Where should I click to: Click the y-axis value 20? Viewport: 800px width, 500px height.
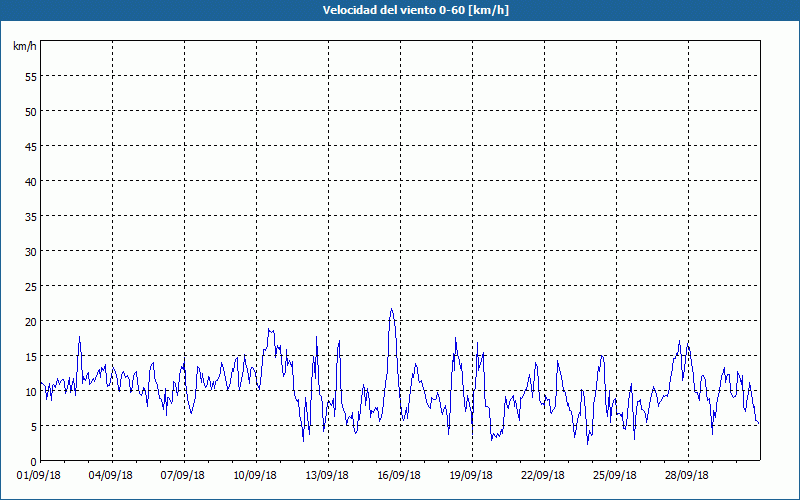pos(31,321)
